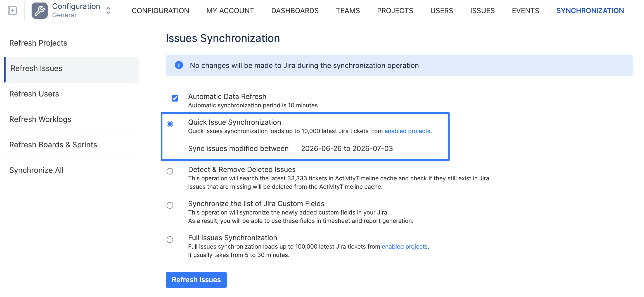This screenshot has width=644, height=297.
Task: Click the blue info icon in banner
Action: pyautogui.click(x=179, y=65)
